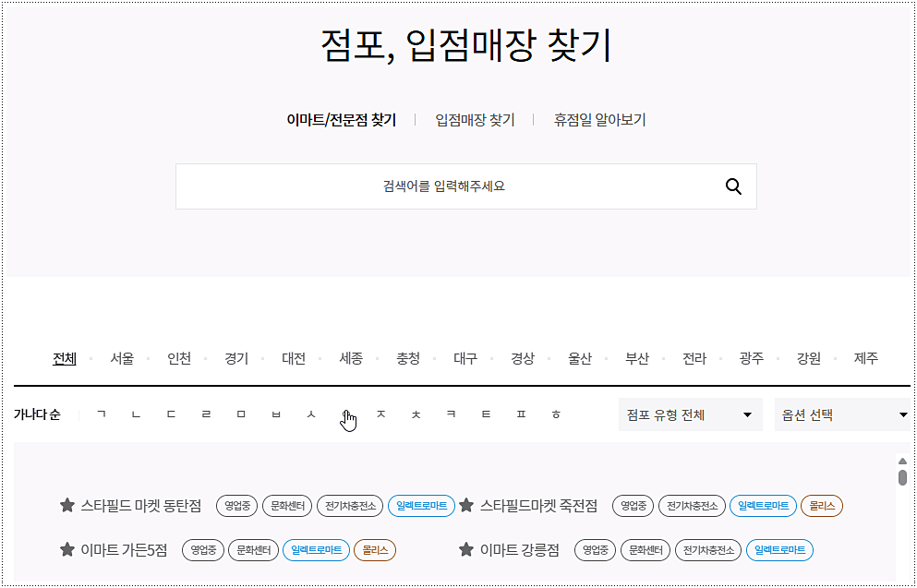Select the 서울 region tab
The image size is (917, 588).
pyautogui.click(x=122, y=358)
